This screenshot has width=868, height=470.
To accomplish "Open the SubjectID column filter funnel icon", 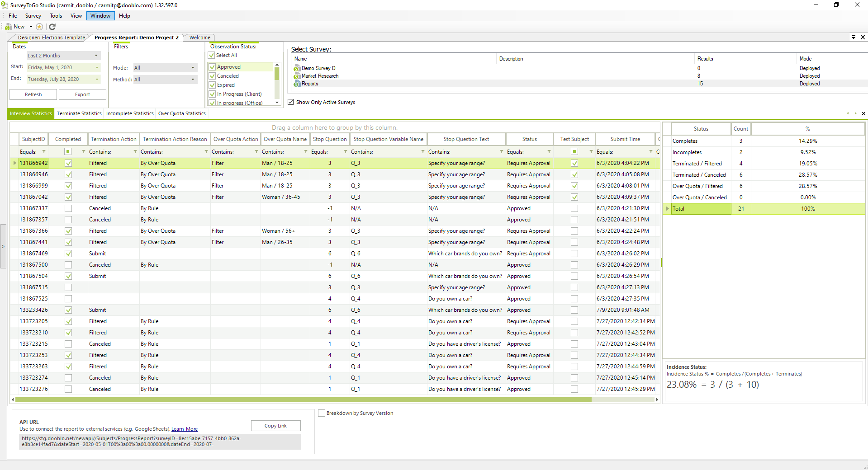I will [44, 152].
